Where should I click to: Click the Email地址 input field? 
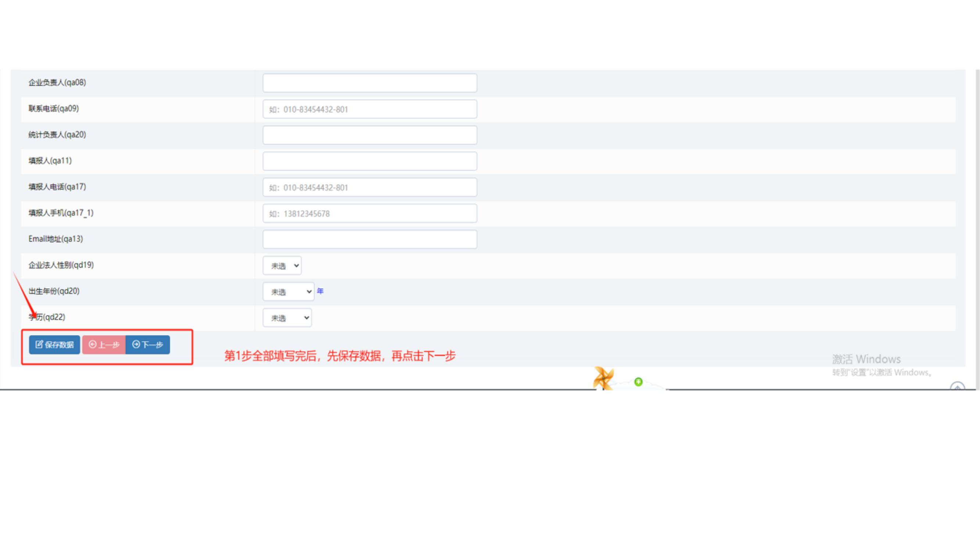(369, 239)
